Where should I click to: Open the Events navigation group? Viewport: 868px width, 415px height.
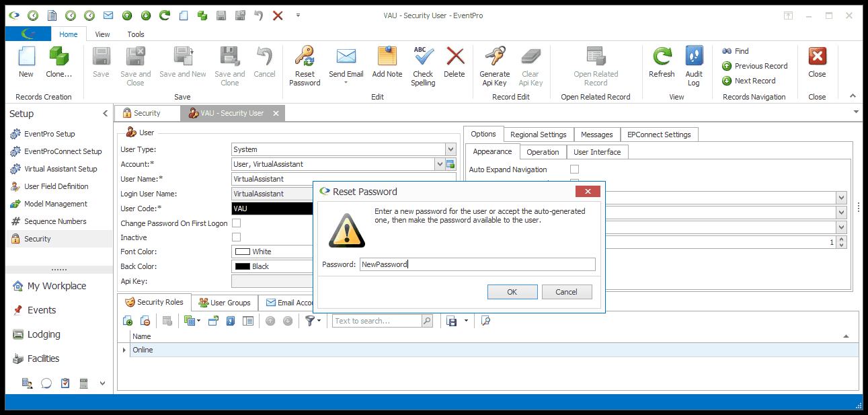(x=42, y=310)
